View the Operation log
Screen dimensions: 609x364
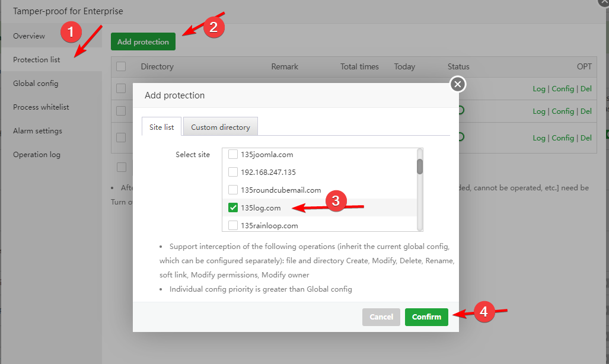(x=37, y=155)
